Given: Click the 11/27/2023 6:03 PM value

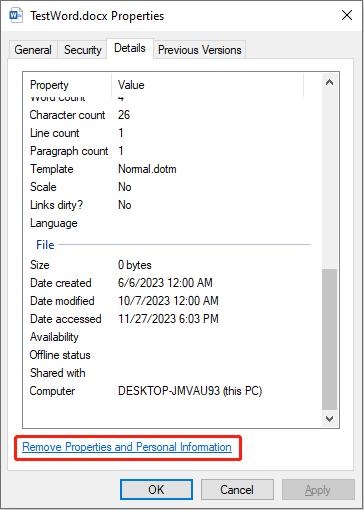Looking at the screenshot, I should click(168, 319).
